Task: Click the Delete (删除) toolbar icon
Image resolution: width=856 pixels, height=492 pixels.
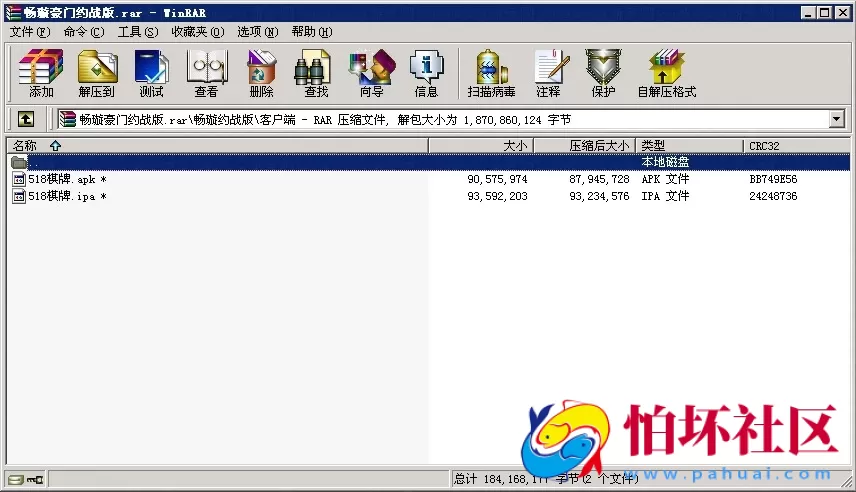Action: tap(261, 73)
